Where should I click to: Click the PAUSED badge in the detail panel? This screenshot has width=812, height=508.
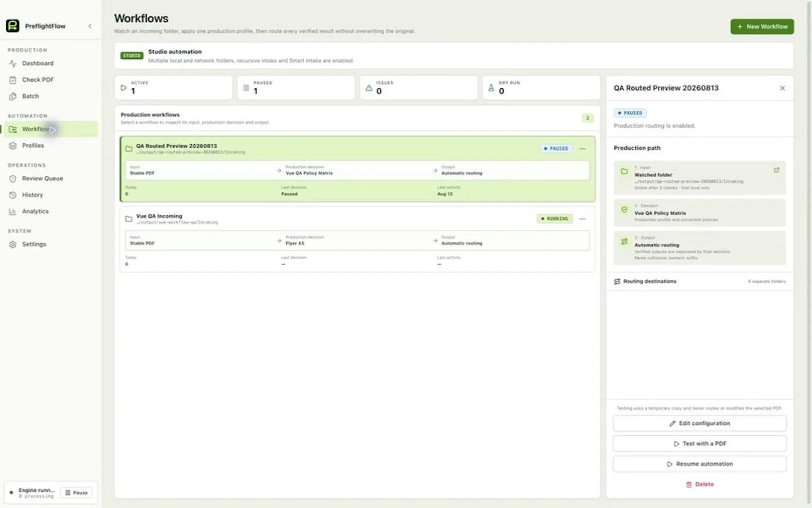[630, 113]
